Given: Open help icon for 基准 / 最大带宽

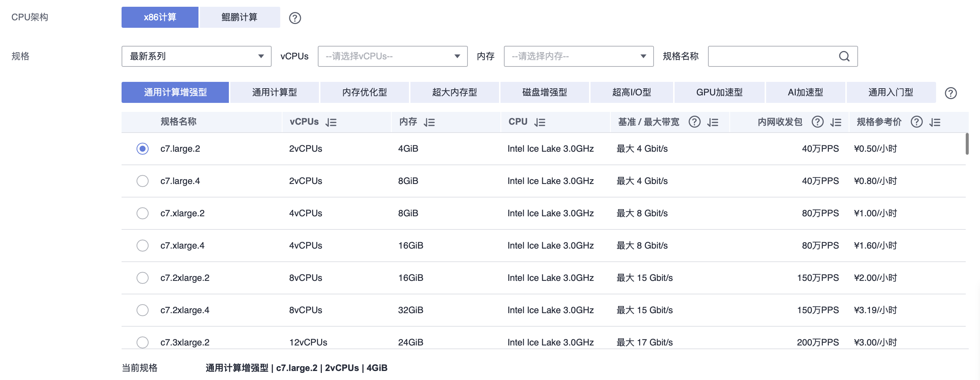Looking at the screenshot, I should pos(694,122).
